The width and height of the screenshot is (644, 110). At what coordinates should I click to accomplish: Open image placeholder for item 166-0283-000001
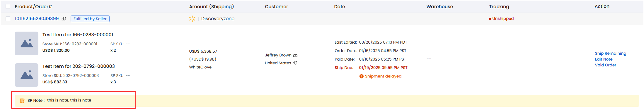(x=26, y=43)
